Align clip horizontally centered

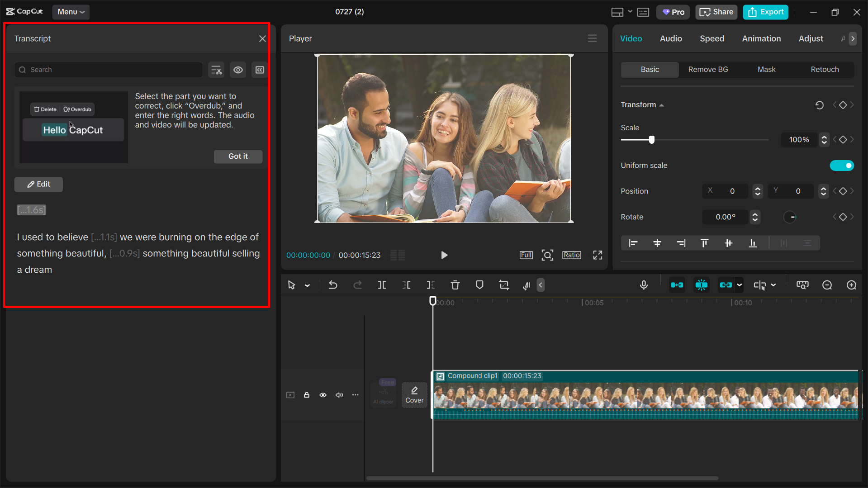[x=657, y=243]
